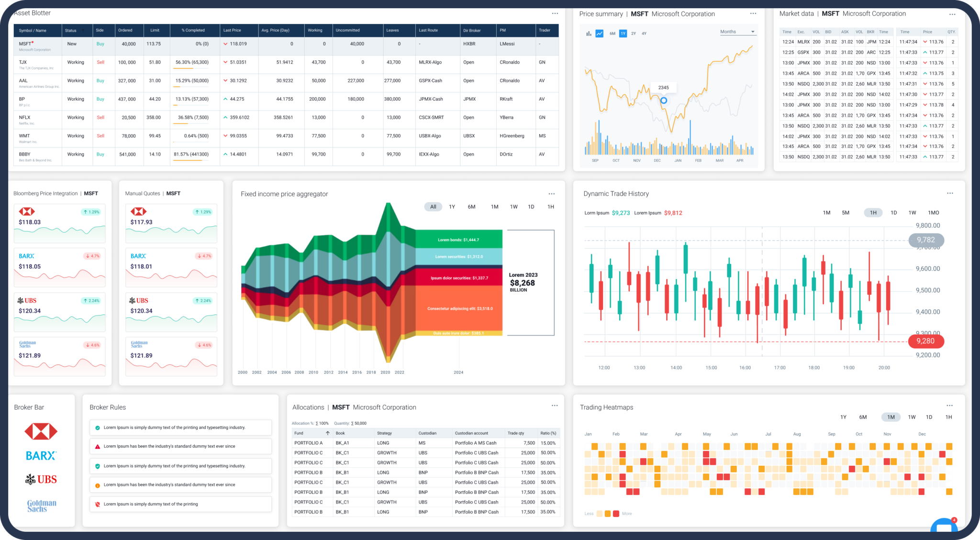Image resolution: width=980 pixels, height=540 pixels.
Task: Click orange alert icon on fourth broker rule
Action: click(x=98, y=485)
